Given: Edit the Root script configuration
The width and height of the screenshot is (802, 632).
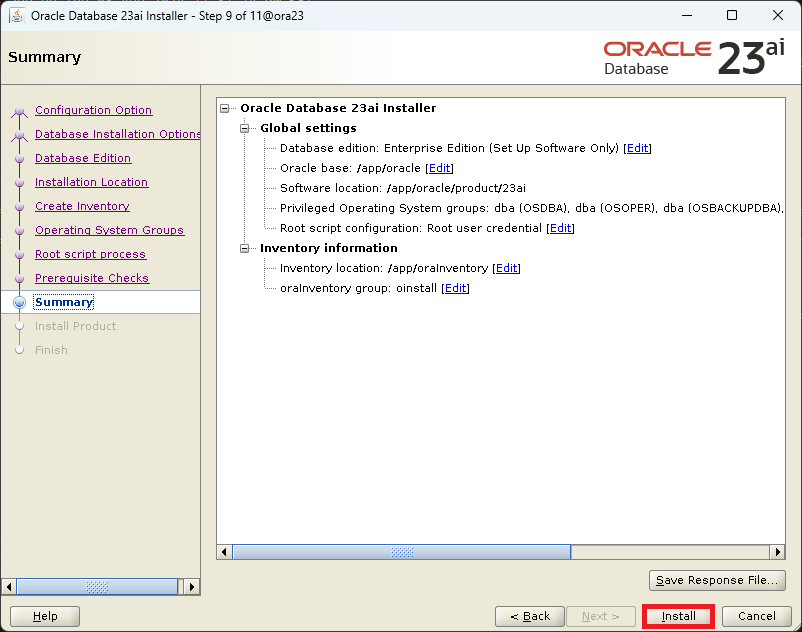Looking at the screenshot, I should coord(561,228).
